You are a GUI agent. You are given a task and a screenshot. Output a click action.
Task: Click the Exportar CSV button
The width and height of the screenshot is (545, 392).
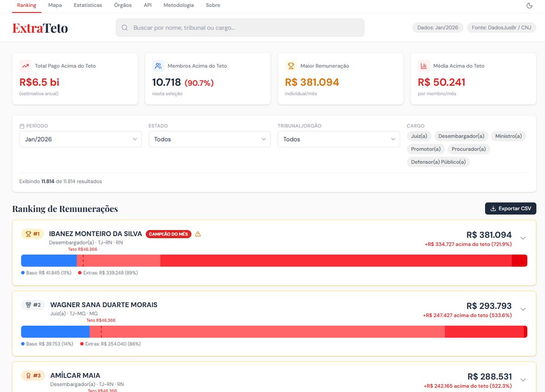[x=510, y=209]
